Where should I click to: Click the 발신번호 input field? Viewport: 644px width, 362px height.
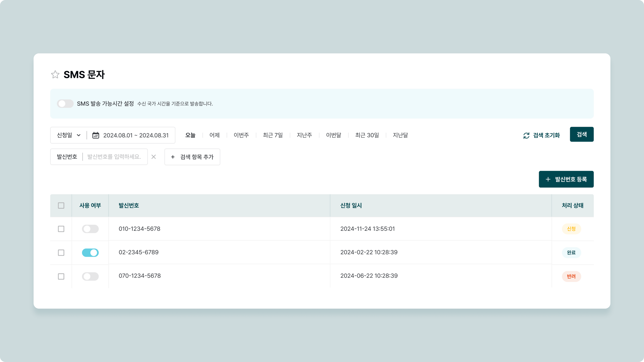pyautogui.click(x=114, y=157)
